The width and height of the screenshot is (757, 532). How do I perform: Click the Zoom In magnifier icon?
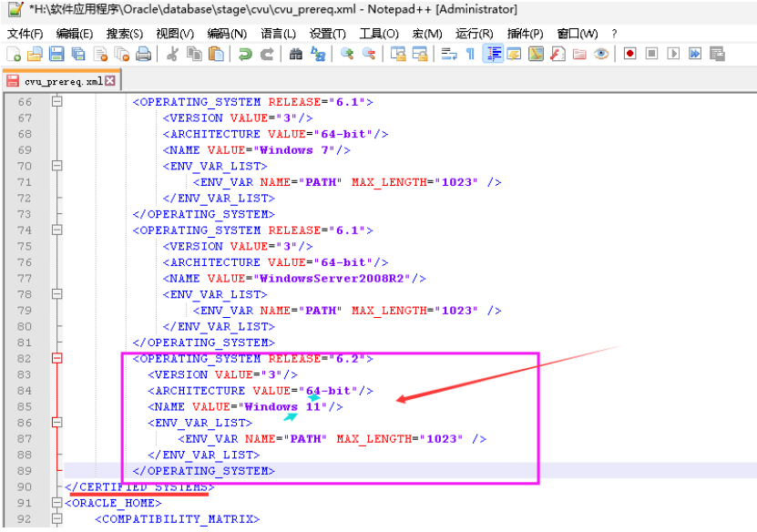pos(347,55)
